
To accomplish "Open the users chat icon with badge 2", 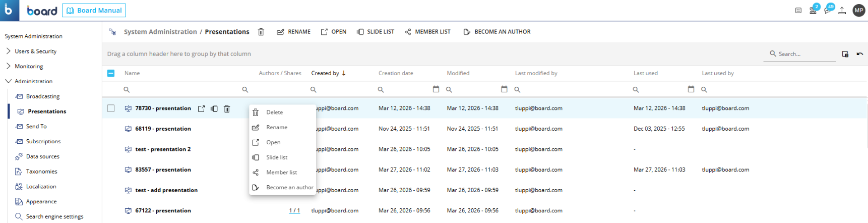I will click(x=814, y=10).
